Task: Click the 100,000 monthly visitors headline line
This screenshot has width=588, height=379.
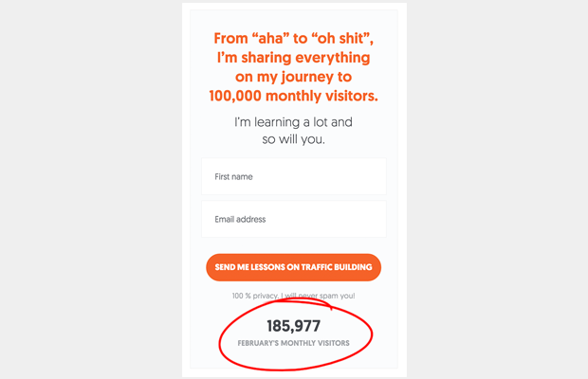Action: pos(294,96)
